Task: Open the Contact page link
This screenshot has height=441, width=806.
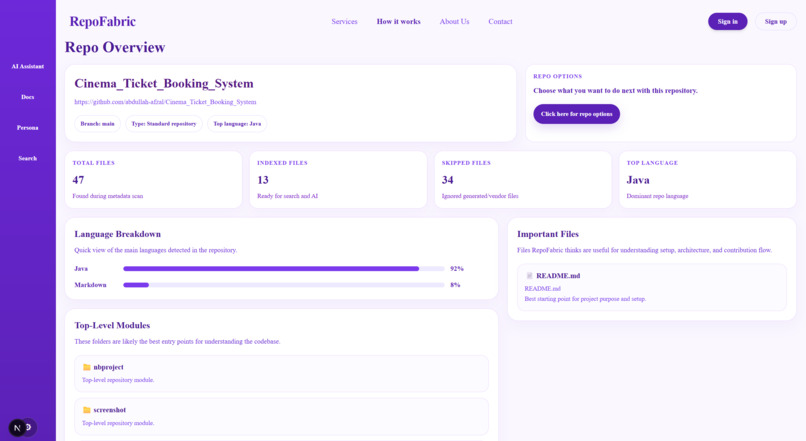Action: 500,22
